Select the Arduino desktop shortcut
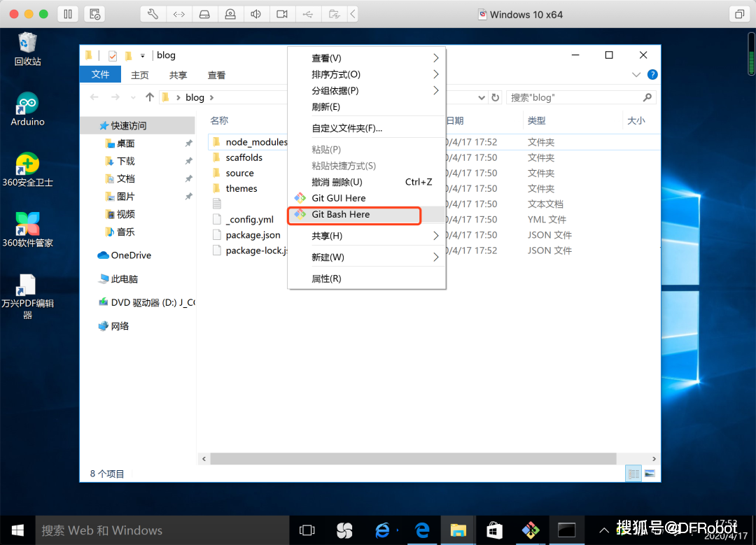756x545 pixels. [x=27, y=109]
